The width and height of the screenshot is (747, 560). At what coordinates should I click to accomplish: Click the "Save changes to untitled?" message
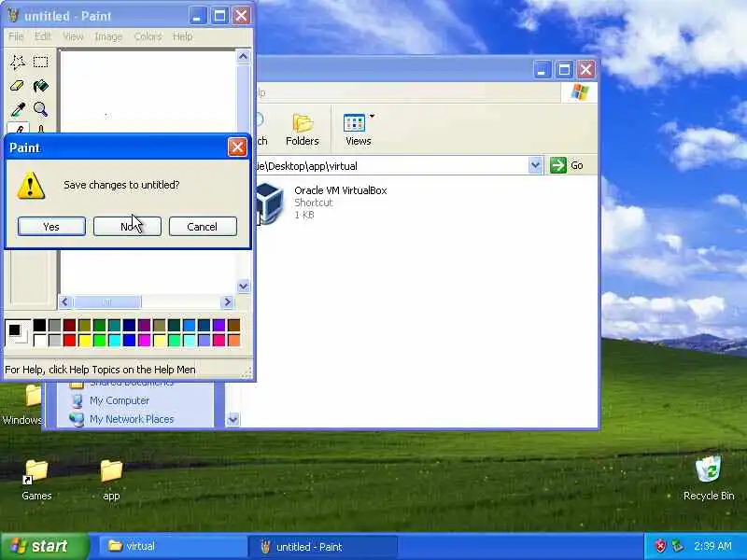(x=121, y=185)
